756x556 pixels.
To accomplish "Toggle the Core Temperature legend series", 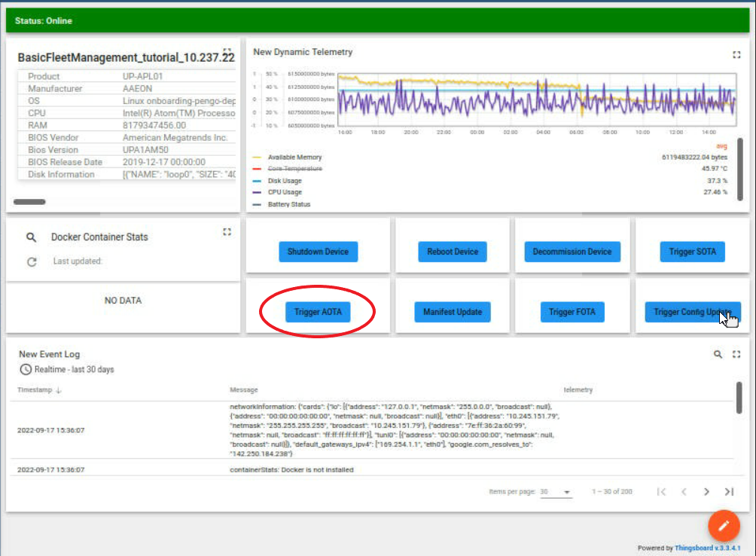I will click(x=294, y=170).
